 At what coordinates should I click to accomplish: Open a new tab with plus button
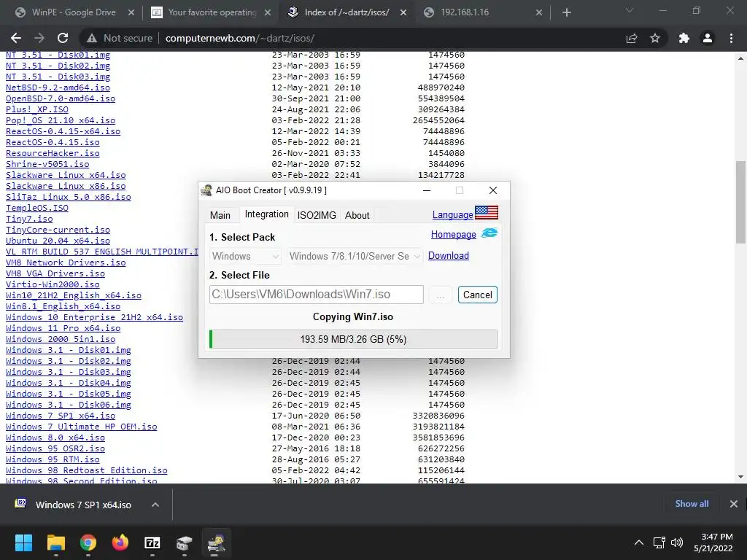tap(566, 12)
